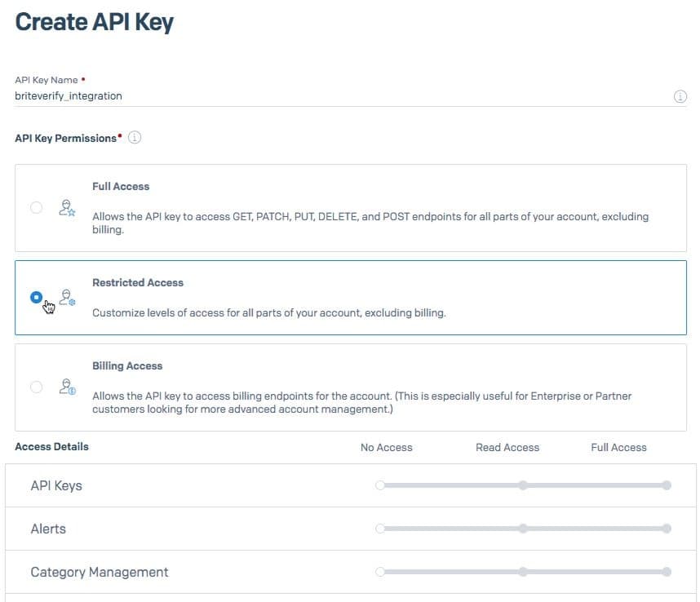Set Alerts slider to No Access position
Screen dimensions: 700x602
tap(379, 528)
